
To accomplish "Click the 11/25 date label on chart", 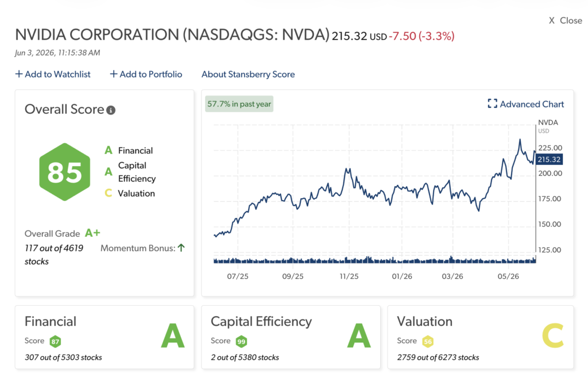I will pos(349,276).
